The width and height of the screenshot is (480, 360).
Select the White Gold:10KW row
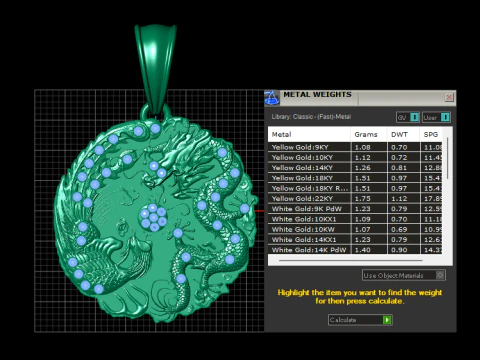(x=355, y=229)
